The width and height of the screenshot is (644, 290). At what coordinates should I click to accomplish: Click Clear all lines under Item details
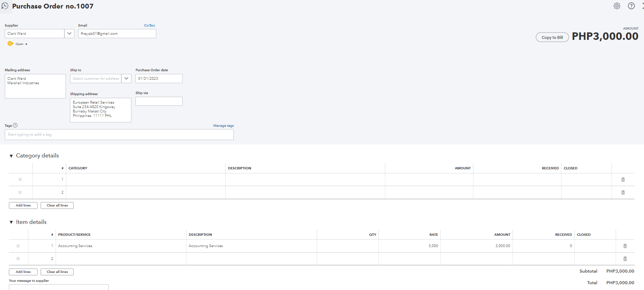57,272
